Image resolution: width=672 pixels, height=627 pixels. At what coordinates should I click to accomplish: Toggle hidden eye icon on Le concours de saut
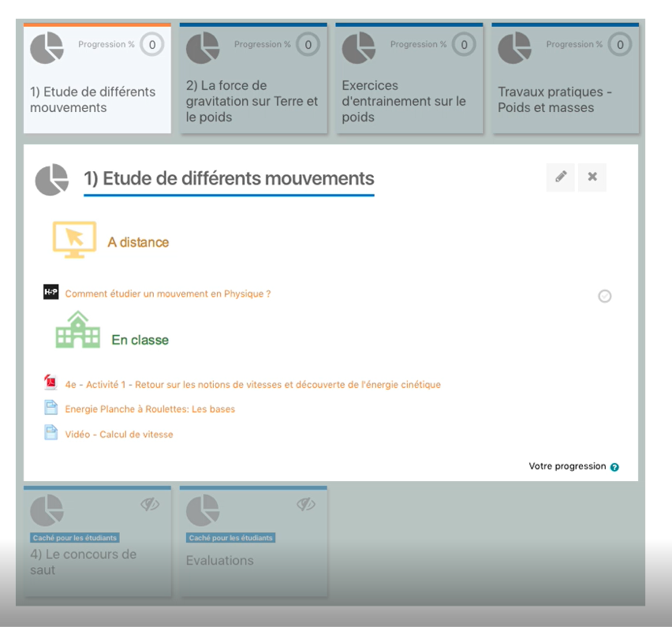click(150, 505)
